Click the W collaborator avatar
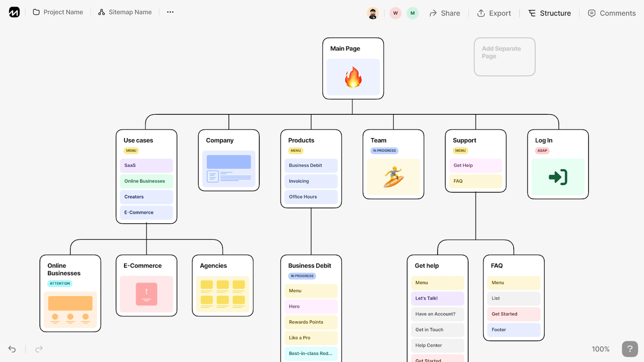The width and height of the screenshot is (644, 362). pos(395,13)
